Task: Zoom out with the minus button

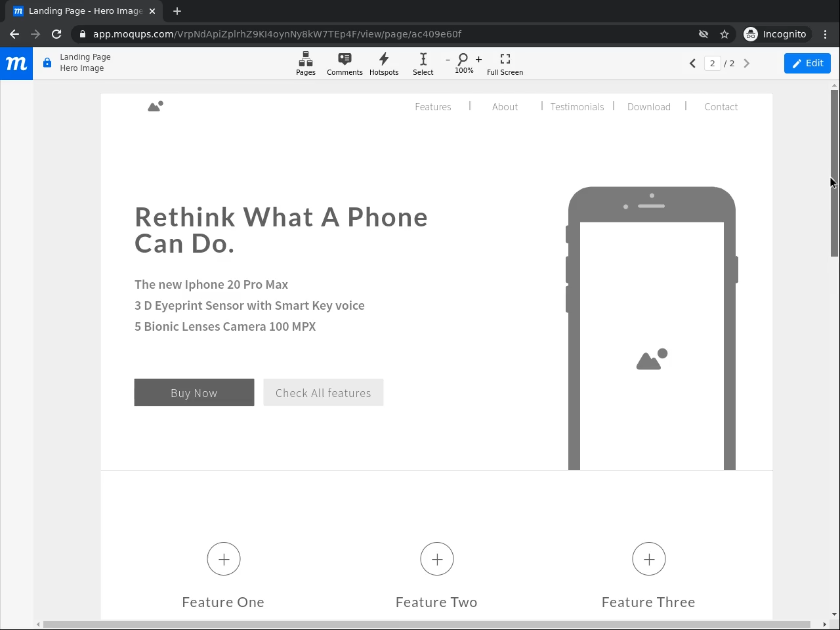Action: coord(448,60)
